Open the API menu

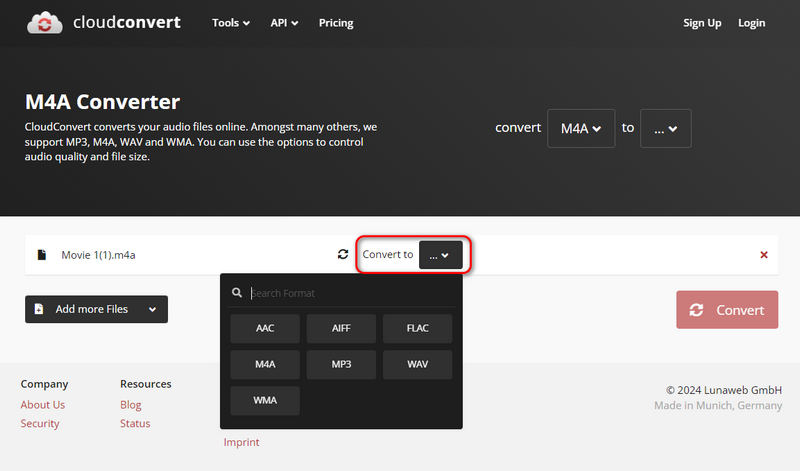pyautogui.click(x=284, y=23)
